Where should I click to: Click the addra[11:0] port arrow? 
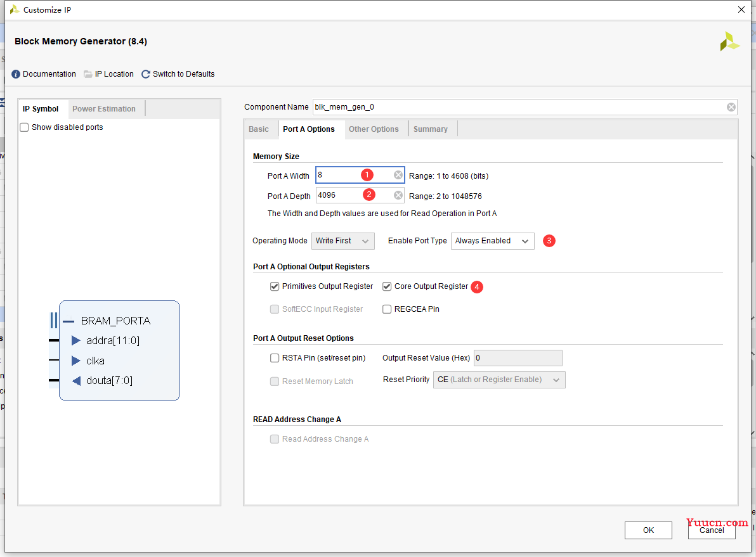[x=75, y=341]
